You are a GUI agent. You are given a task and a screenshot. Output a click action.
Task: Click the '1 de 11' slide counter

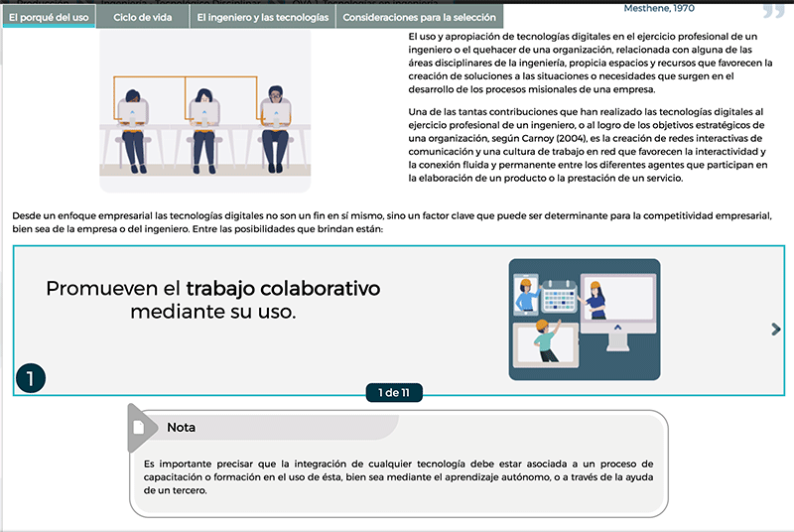(394, 393)
